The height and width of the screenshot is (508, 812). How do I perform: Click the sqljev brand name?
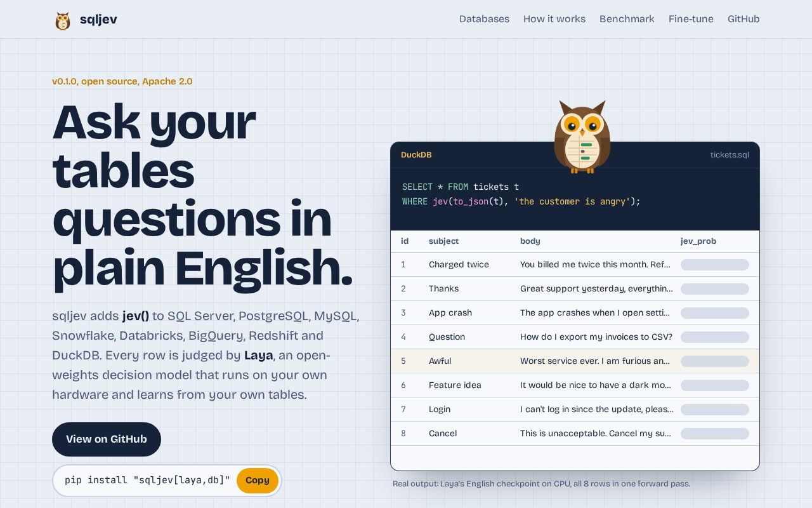pyautogui.click(x=98, y=20)
